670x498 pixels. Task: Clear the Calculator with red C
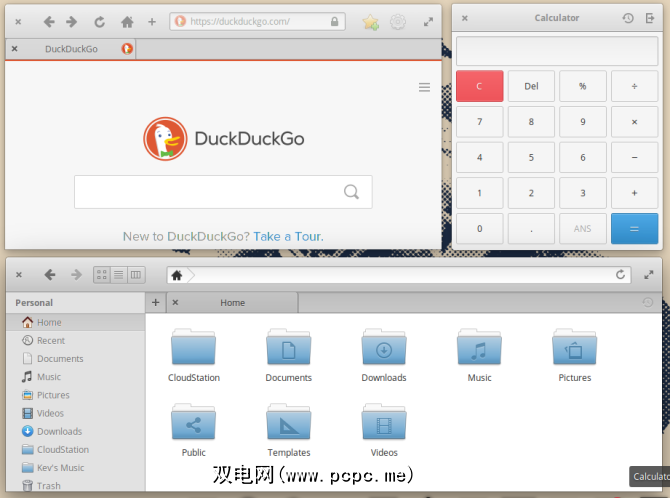pos(479,86)
